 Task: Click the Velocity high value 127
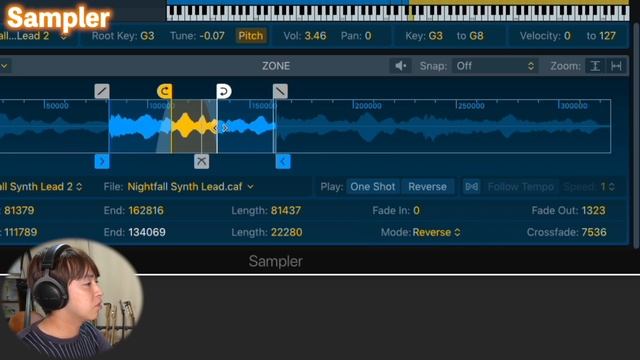coord(607,36)
